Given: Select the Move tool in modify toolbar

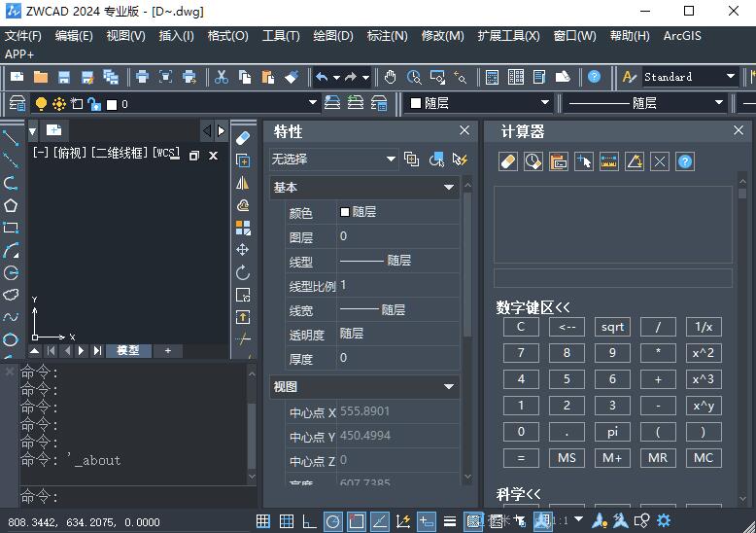Looking at the screenshot, I should pos(243,250).
